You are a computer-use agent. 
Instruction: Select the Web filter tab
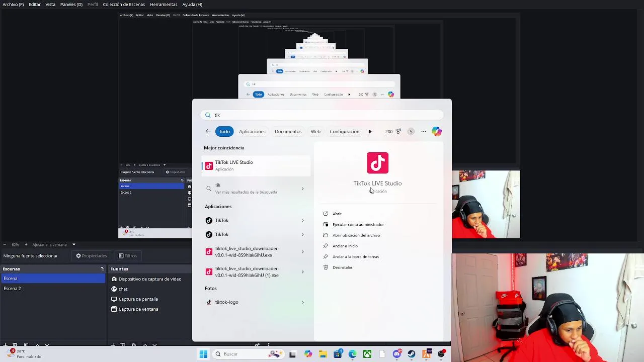(315, 131)
